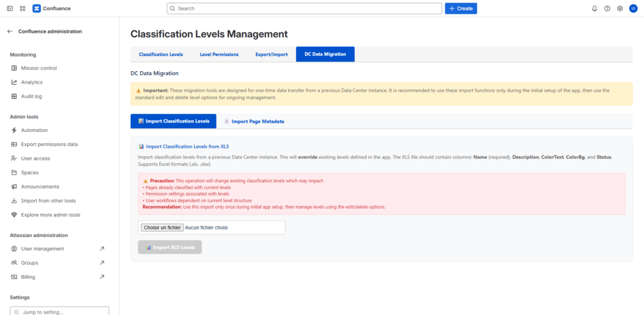Screen dimensions: 644x315
Task: Open the app switcher grid icon
Action: point(23,8)
